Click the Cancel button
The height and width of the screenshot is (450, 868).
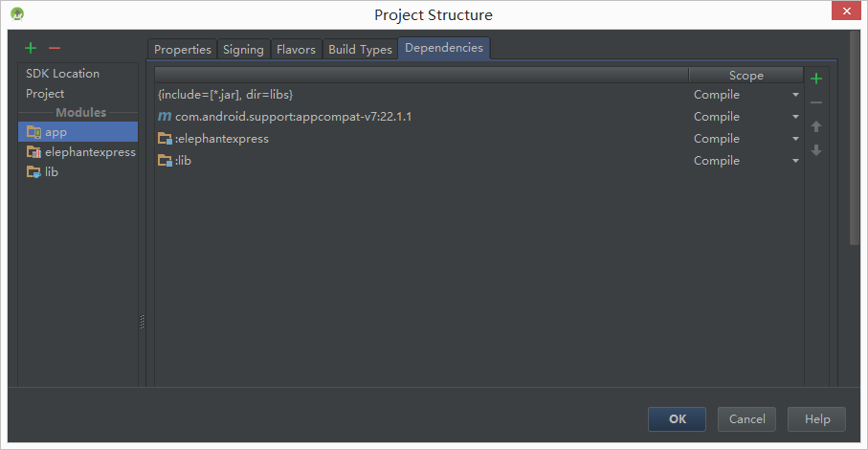click(746, 419)
